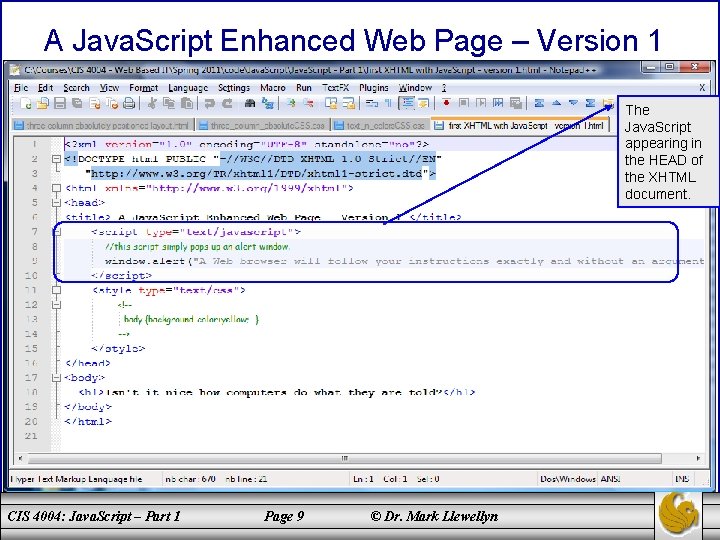Open Find with the binoculars icon
Screen dimensions: 720x540
pyautogui.click(x=250, y=103)
